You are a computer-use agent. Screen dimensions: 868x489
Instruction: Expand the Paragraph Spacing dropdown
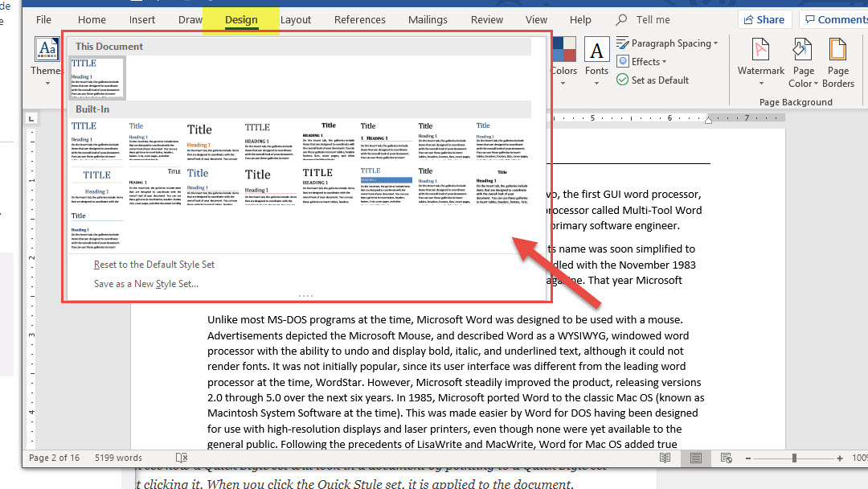click(x=668, y=43)
